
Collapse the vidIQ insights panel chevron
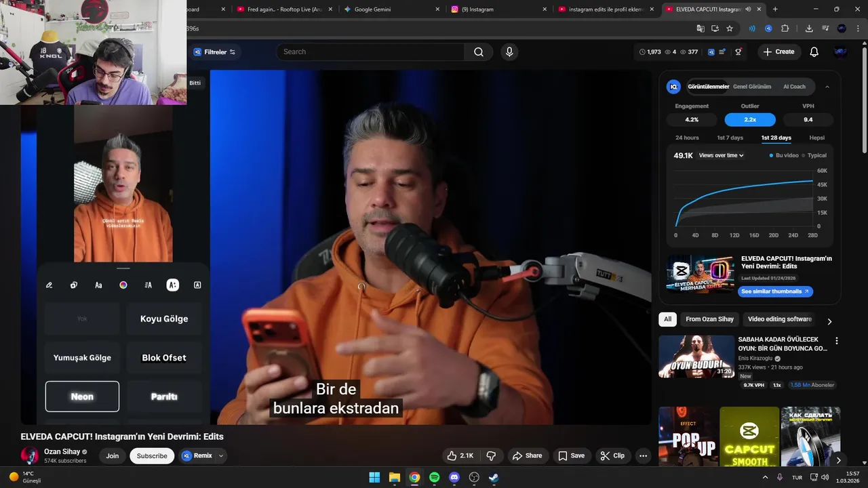click(x=827, y=87)
